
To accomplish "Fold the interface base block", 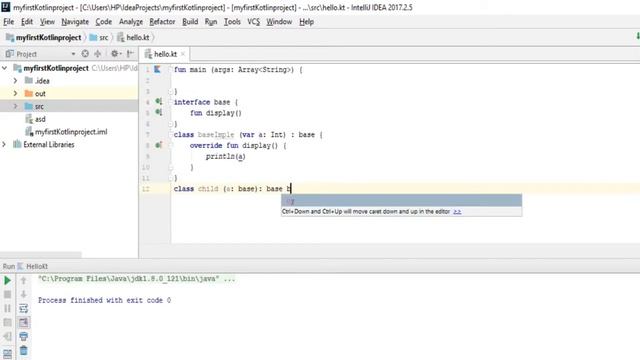I will point(171,102).
